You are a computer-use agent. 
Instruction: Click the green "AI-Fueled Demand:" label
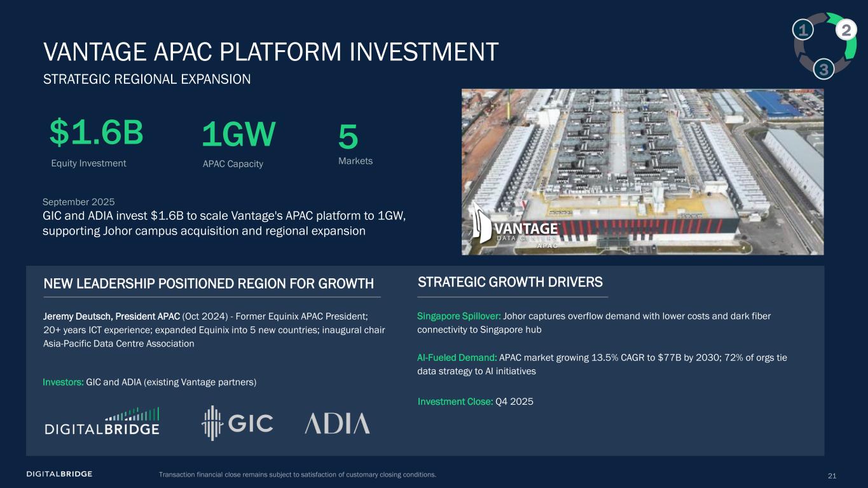pyautogui.click(x=458, y=357)
